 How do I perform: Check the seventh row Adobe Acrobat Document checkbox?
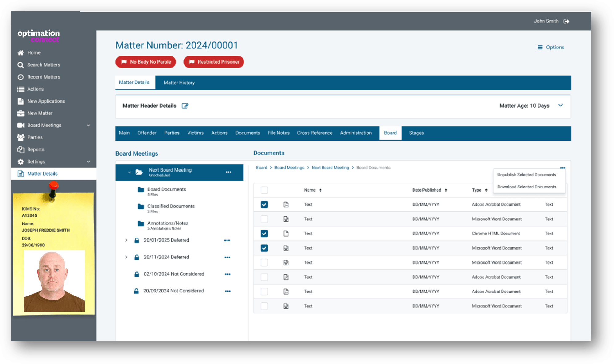click(x=264, y=292)
